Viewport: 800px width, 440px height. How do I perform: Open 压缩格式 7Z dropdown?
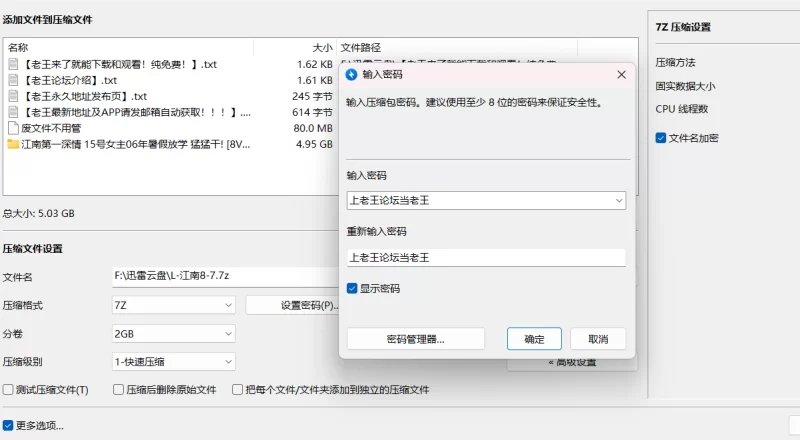[173, 305]
